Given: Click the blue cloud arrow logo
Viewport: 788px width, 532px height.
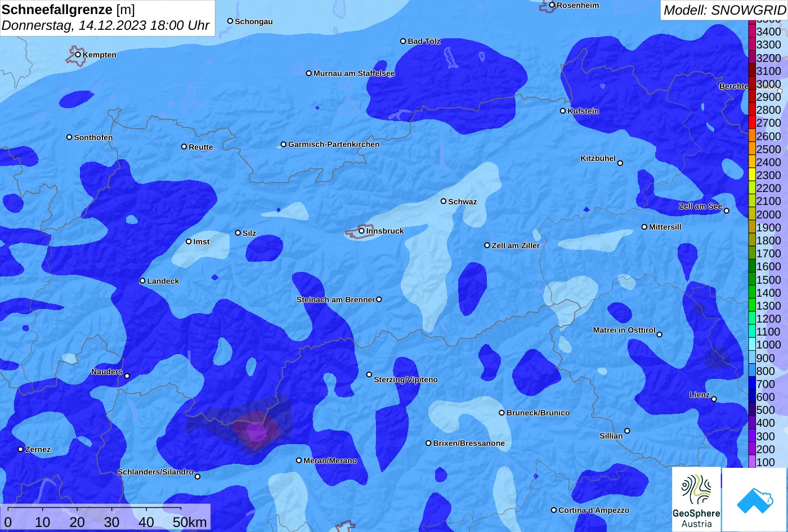Looking at the screenshot, I should point(755,499).
